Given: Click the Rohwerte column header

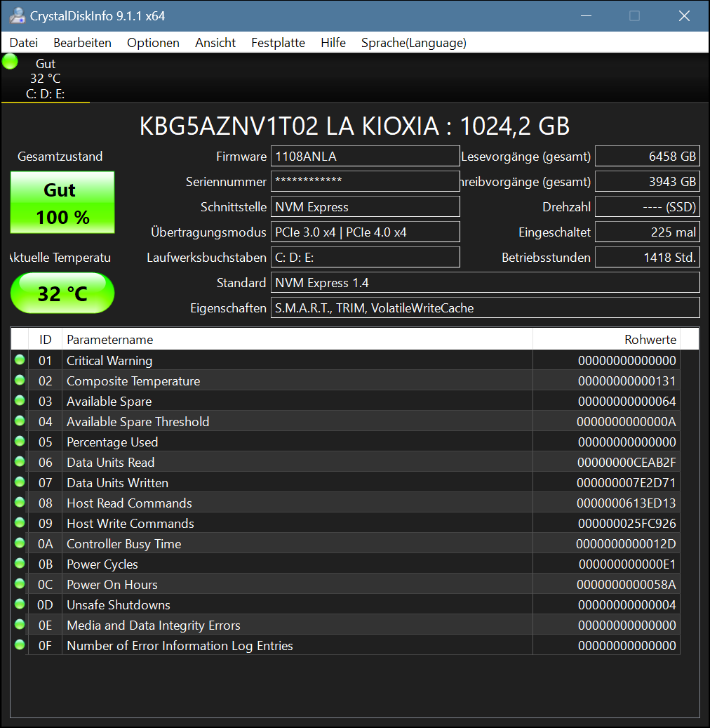Looking at the screenshot, I should (x=606, y=339).
